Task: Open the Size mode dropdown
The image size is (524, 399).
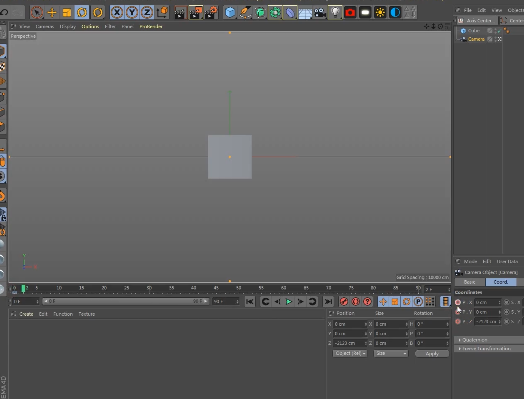Action: point(391,353)
